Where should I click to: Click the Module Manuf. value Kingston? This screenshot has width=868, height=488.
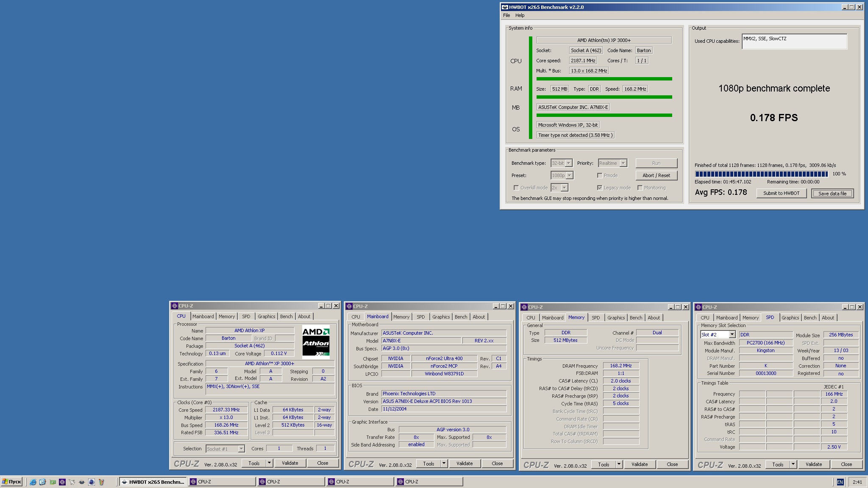765,350
